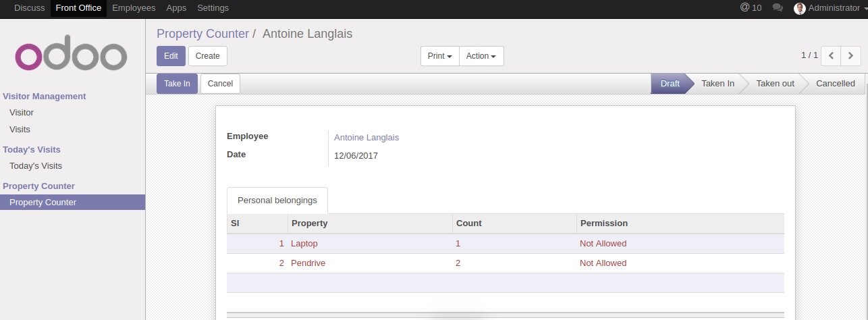Open the mentions counter icon showing 10
This screenshot has height=320, width=868.
pos(751,8)
